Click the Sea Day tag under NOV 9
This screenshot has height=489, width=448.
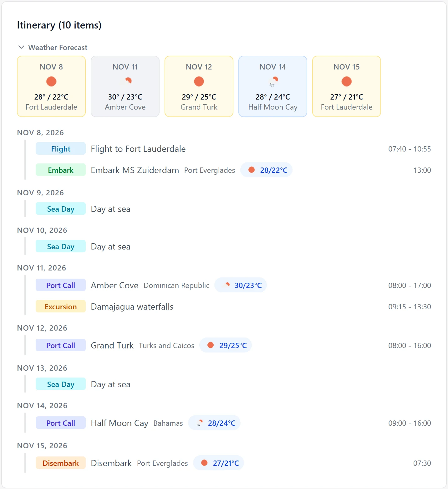[61, 209]
